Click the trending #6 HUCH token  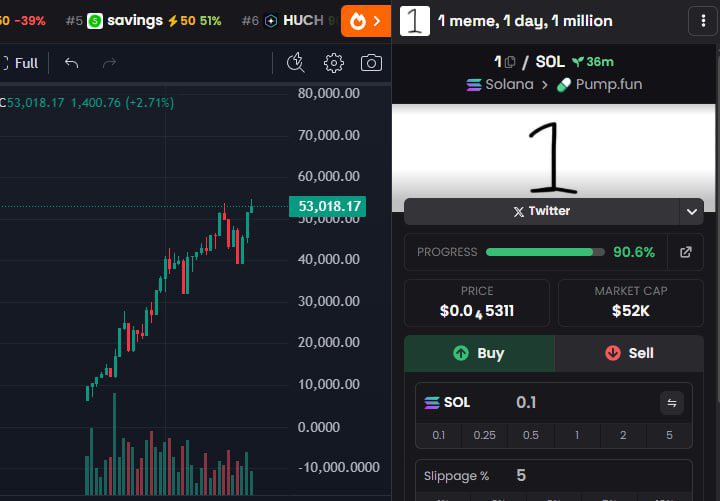pyautogui.click(x=287, y=21)
